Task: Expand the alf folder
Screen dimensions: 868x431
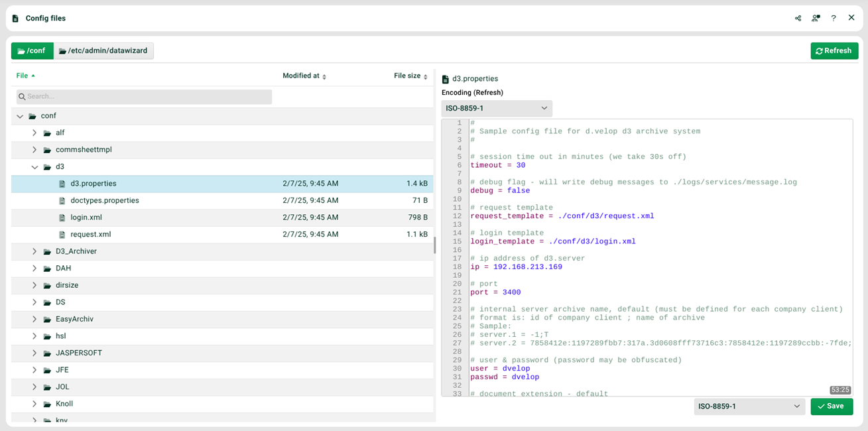Action: [34, 133]
